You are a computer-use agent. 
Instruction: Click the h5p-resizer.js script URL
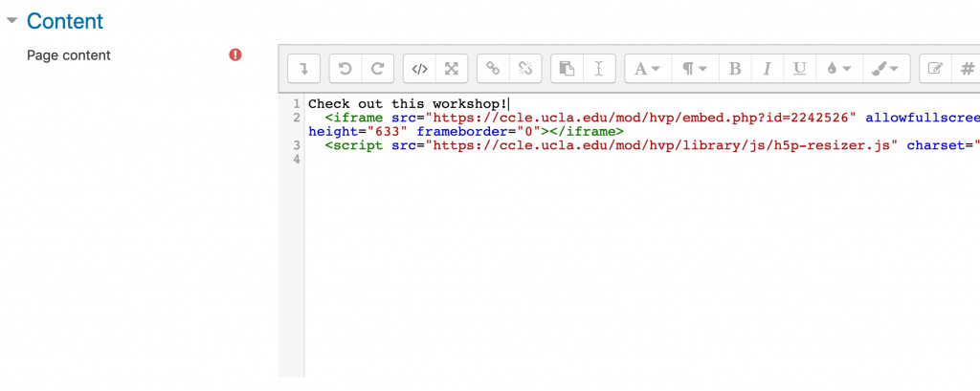point(661,145)
